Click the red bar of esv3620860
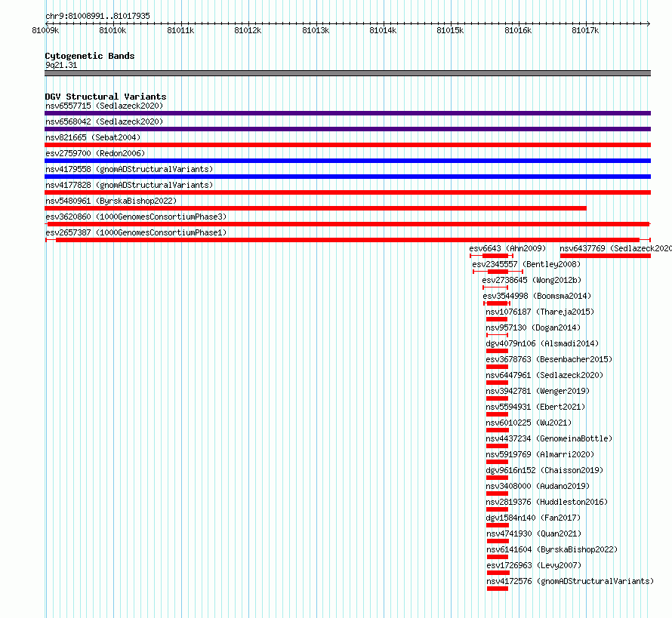 coord(348,224)
